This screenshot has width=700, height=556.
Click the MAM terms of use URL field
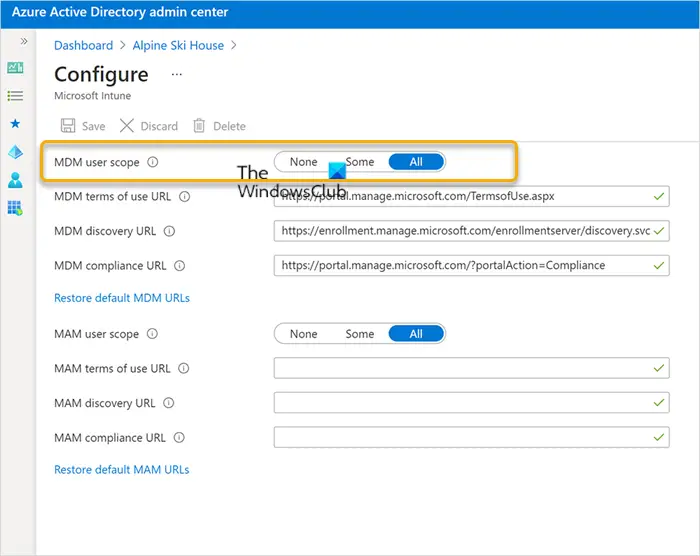(x=471, y=368)
